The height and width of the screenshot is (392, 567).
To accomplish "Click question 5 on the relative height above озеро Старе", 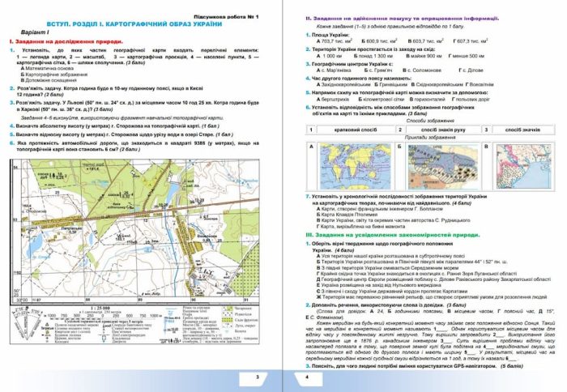I will (122, 134).
